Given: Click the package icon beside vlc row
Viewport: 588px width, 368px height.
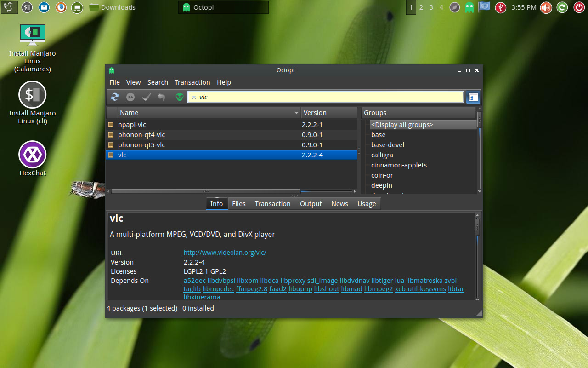Looking at the screenshot, I should pos(111,155).
